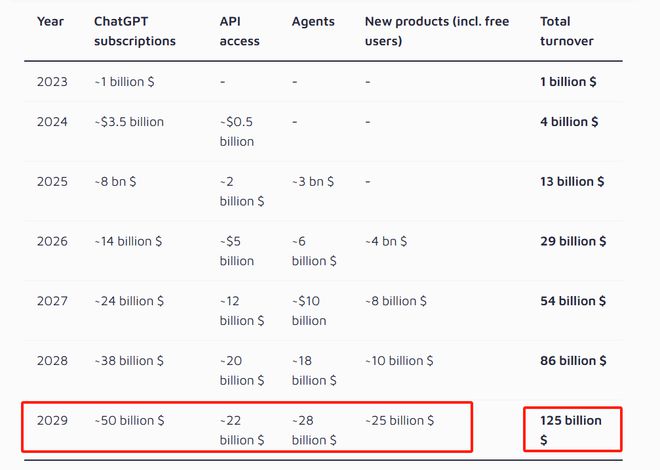Select the 2029 new products ~25 billion $ cell
660x470 pixels.
[399, 421]
